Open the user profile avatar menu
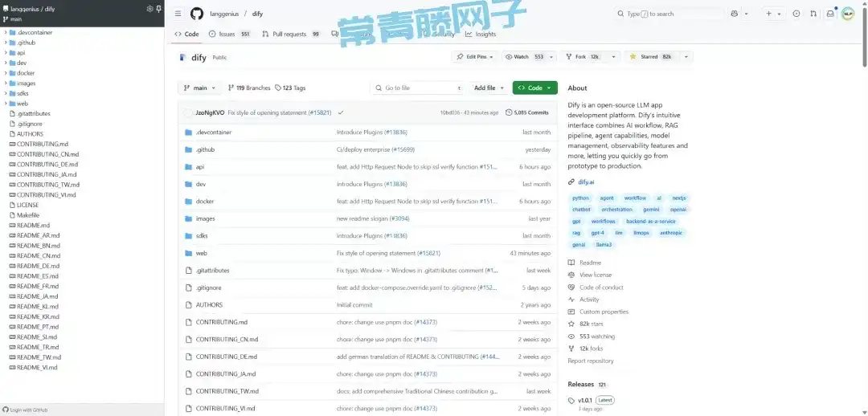868x416 pixels. (x=848, y=14)
